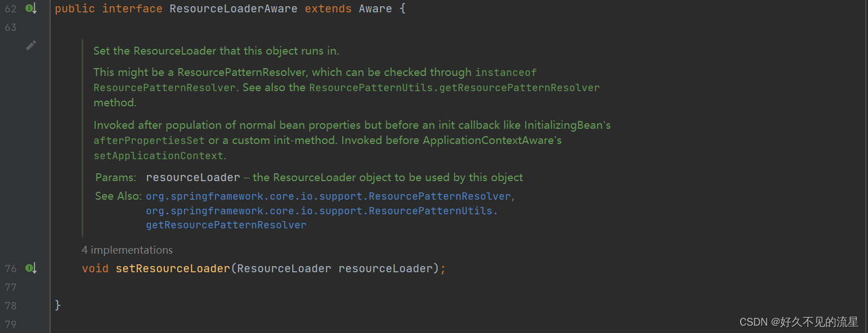Click the setApplicationContext link in the Javadoc
868x333 pixels.
pyautogui.click(x=158, y=155)
